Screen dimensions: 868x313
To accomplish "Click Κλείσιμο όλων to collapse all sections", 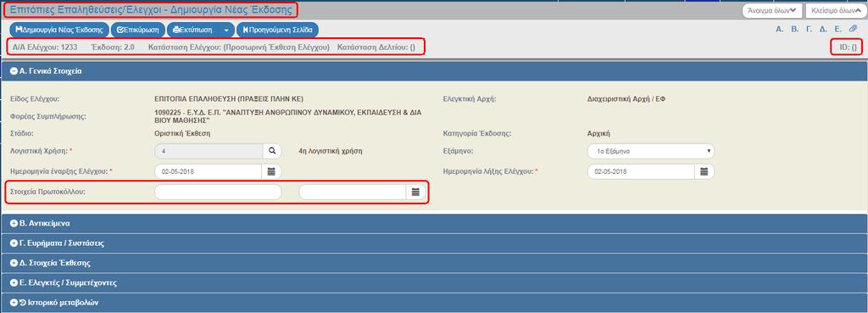I will (x=835, y=10).
